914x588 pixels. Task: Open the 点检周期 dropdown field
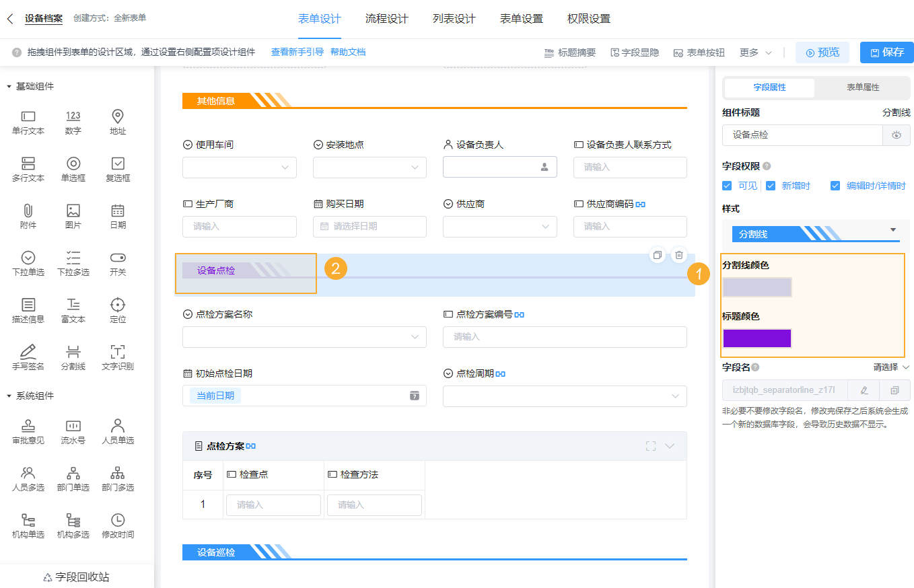pyautogui.click(x=564, y=396)
